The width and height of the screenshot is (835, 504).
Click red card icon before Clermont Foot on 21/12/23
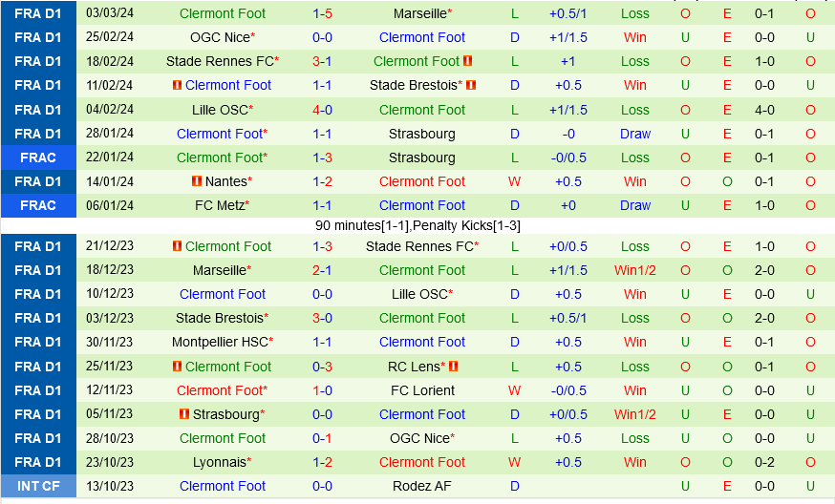coord(178,246)
